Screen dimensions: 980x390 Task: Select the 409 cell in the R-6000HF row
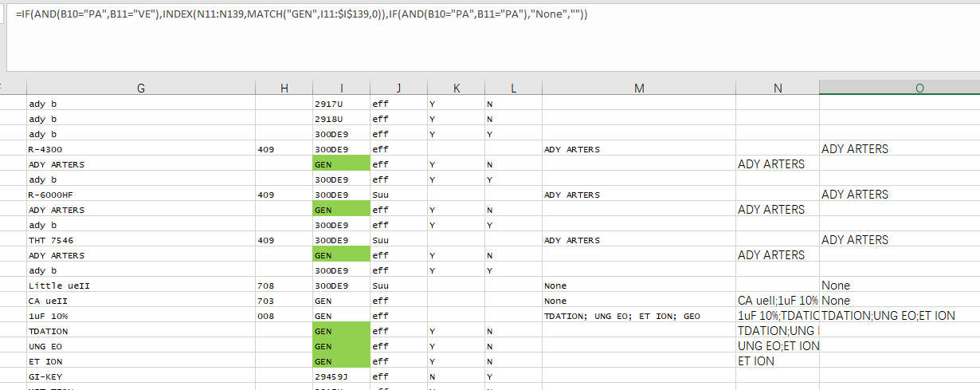[284, 195]
